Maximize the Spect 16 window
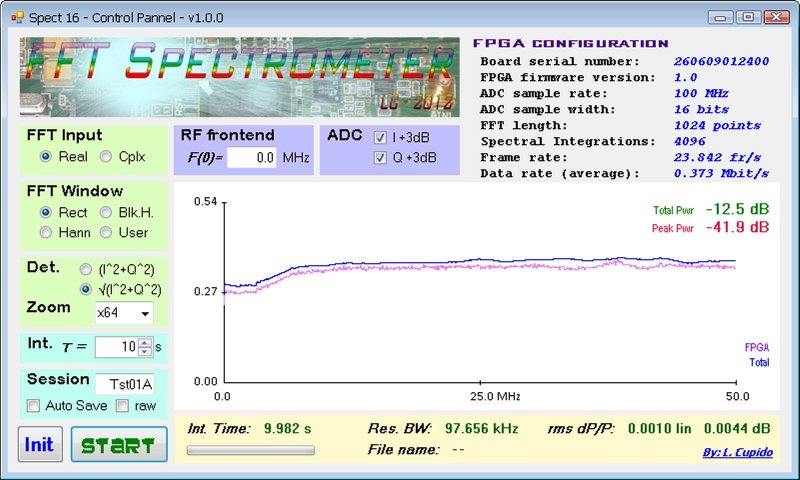 click(748, 17)
